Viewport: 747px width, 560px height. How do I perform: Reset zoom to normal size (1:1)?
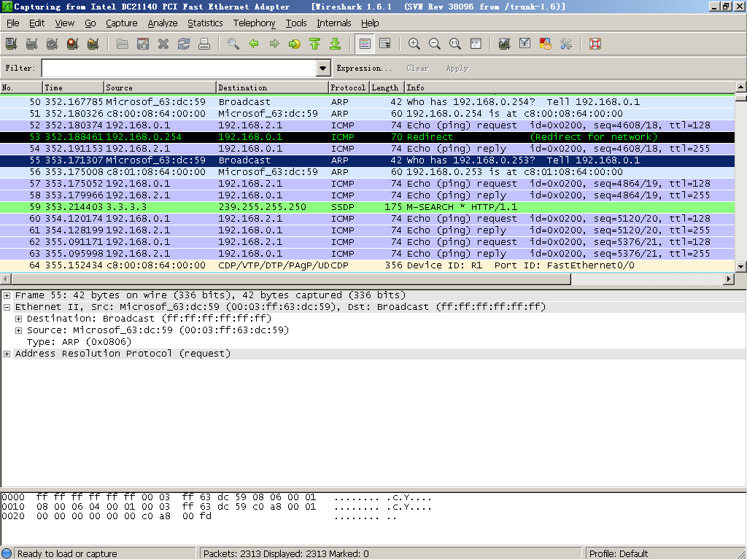pyautogui.click(x=455, y=44)
